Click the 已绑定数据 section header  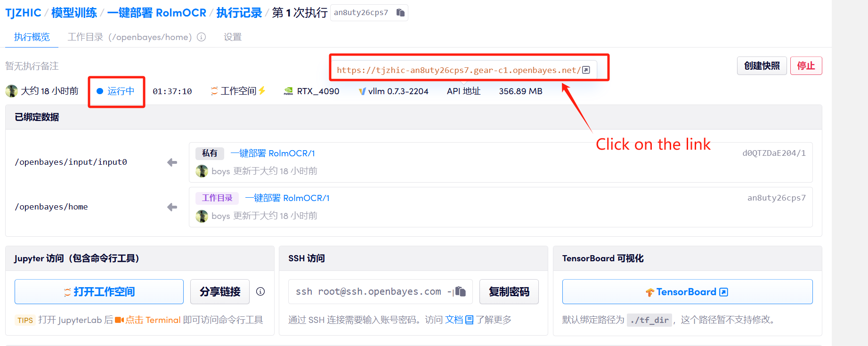[x=37, y=117]
